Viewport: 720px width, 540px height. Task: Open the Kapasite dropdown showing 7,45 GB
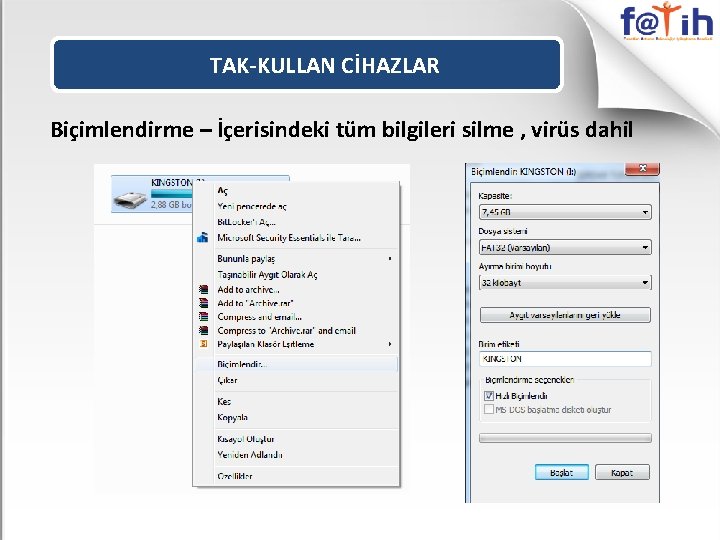click(565, 212)
